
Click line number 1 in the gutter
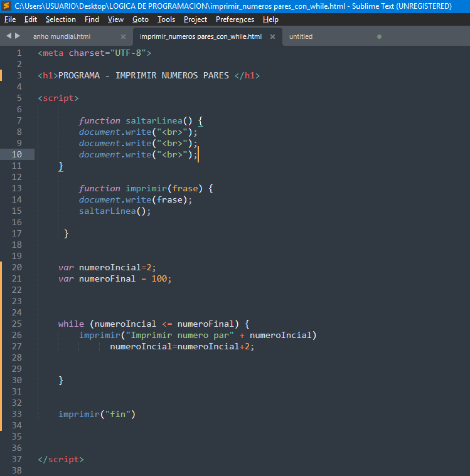point(19,53)
